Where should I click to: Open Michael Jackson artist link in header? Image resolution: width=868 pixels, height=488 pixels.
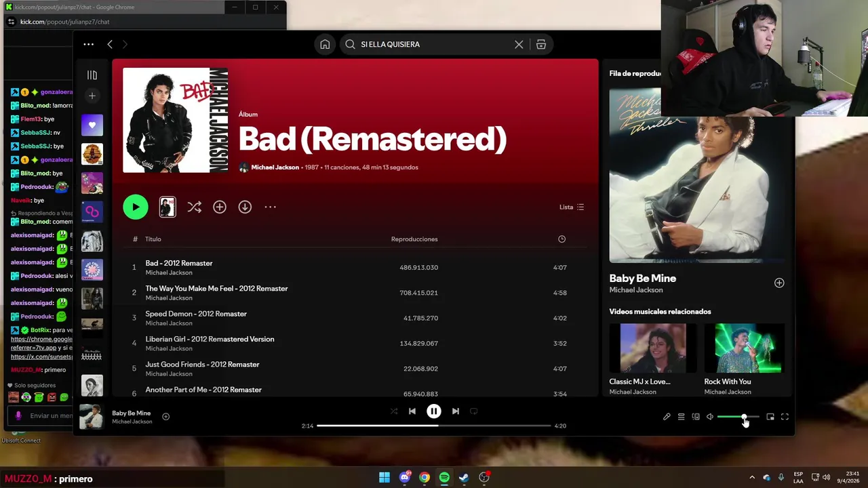pos(275,167)
